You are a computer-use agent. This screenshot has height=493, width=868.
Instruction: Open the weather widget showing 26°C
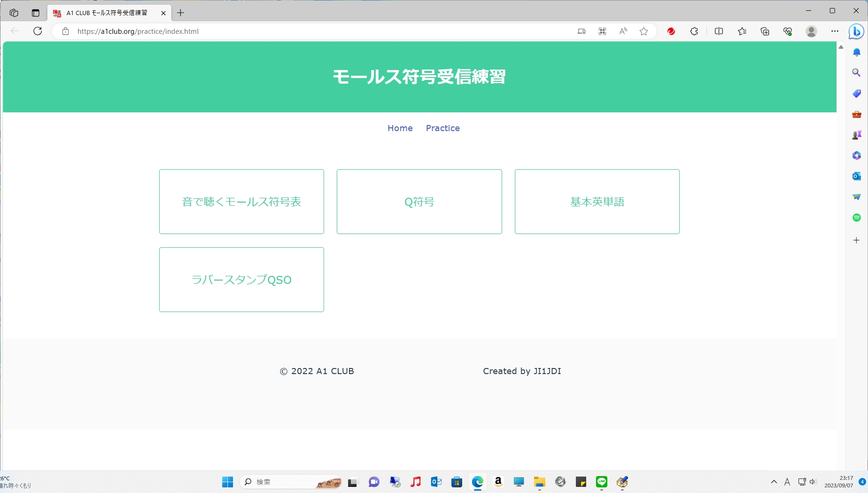[16, 482]
